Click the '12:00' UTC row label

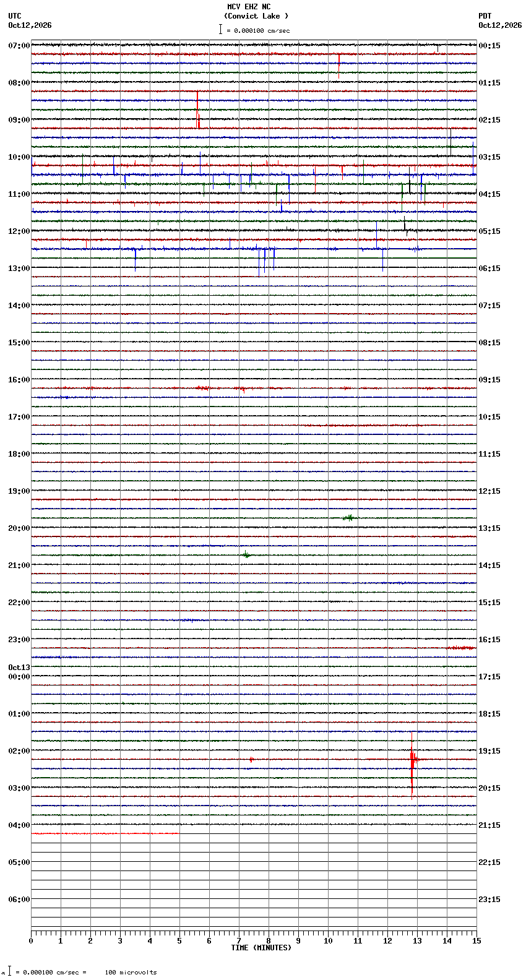(19, 231)
